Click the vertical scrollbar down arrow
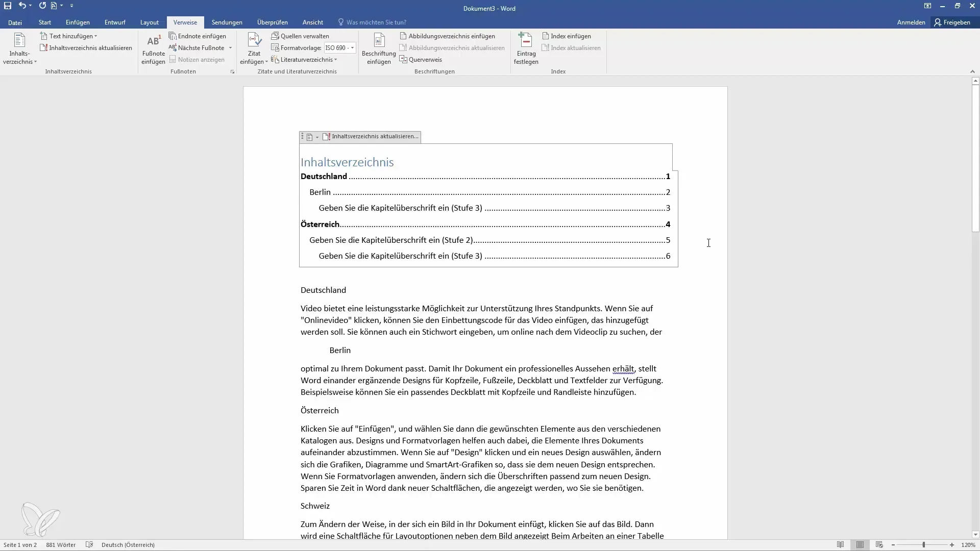 coord(975,535)
